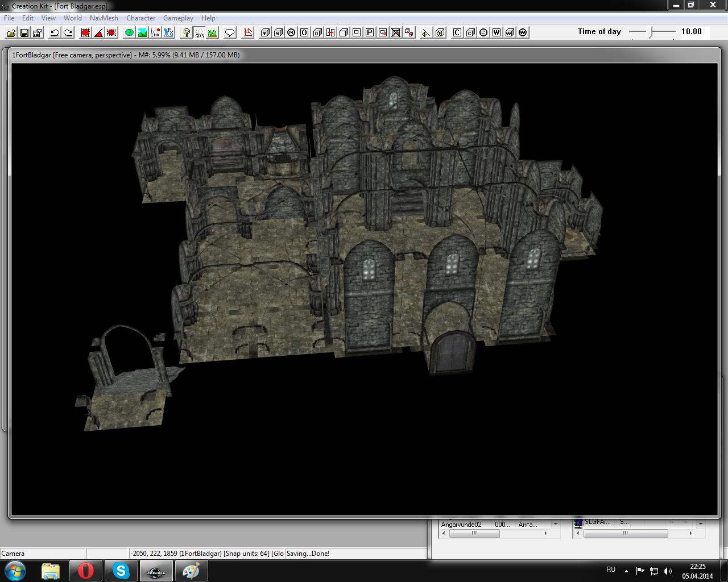Screen dimensions: 728x582
Task: Open the Gameplay menu
Action: [x=178, y=18]
